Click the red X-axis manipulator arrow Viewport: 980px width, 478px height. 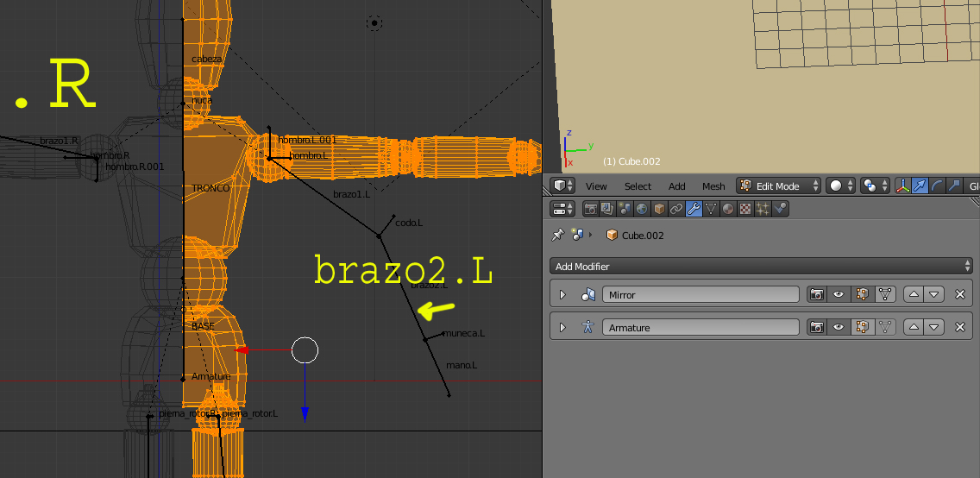tap(242, 350)
